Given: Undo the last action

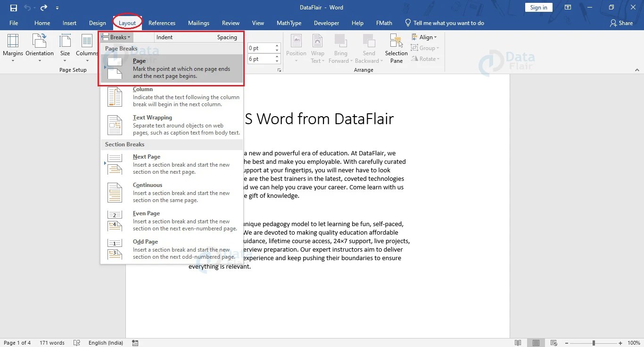Looking at the screenshot, I should (x=27, y=8).
